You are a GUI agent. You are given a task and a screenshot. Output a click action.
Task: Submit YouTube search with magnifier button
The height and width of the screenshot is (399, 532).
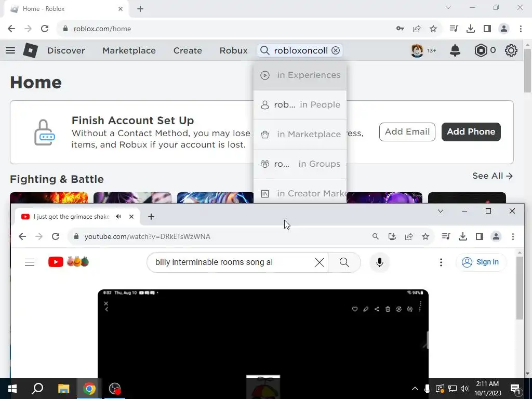(x=344, y=262)
